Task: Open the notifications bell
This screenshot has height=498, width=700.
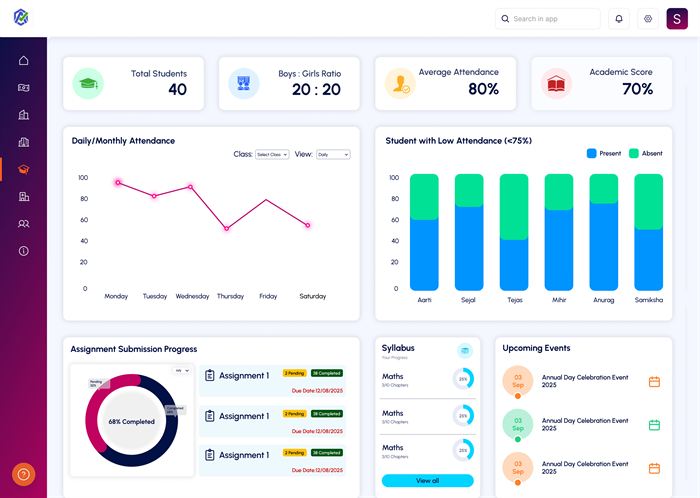Action: pos(619,19)
